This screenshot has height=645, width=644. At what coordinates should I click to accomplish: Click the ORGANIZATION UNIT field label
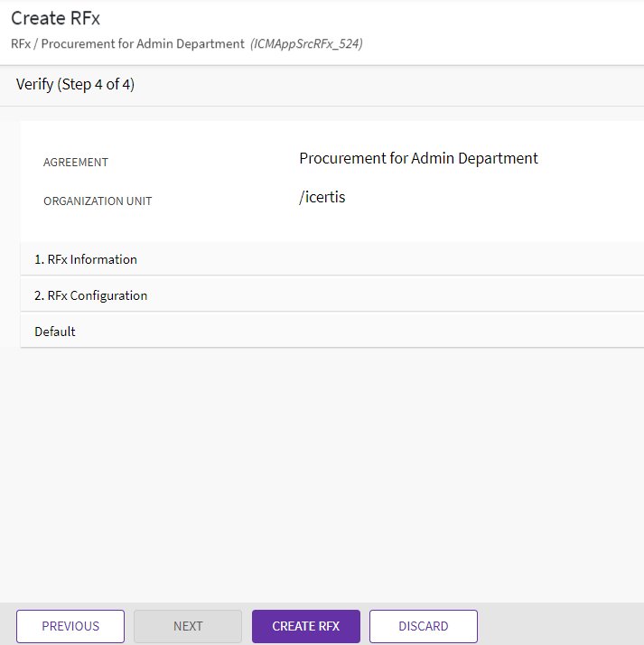(98, 201)
